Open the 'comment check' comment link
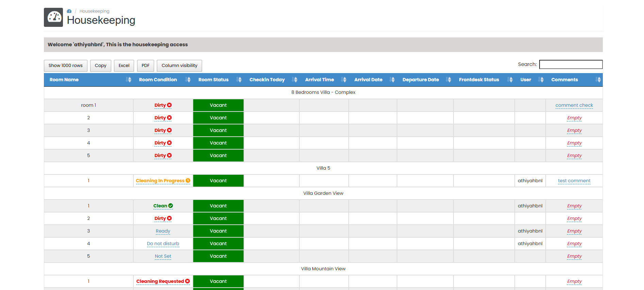The image size is (644, 290). (574, 105)
